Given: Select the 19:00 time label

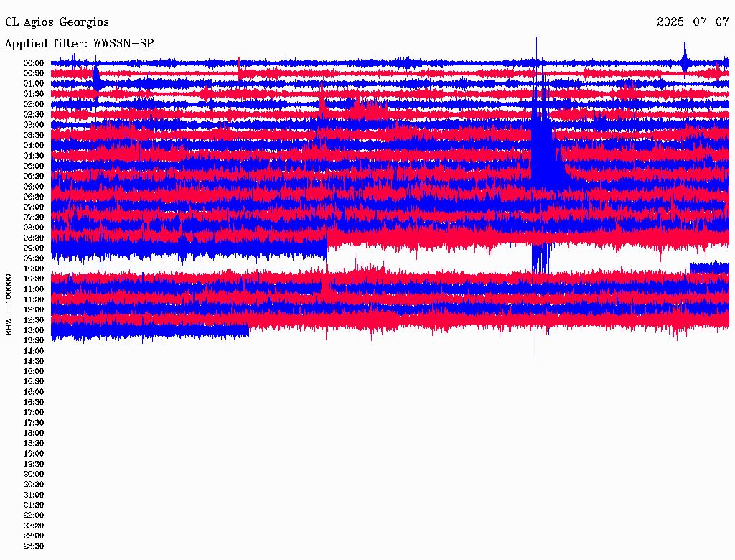Looking at the screenshot, I should 34,454.
